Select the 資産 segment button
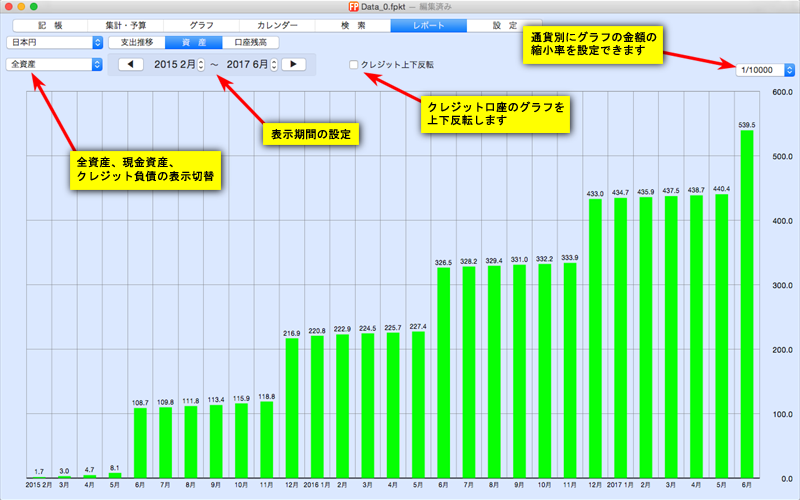 point(194,43)
